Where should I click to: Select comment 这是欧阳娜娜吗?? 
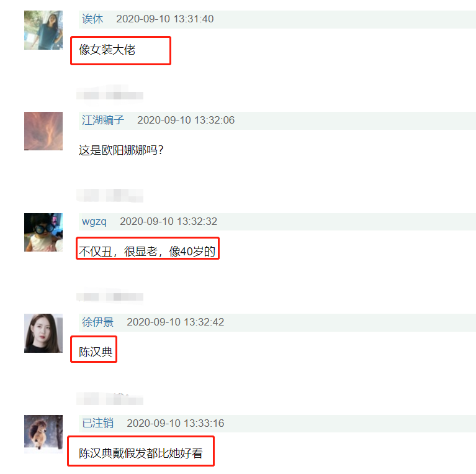[x=121, y=150]
